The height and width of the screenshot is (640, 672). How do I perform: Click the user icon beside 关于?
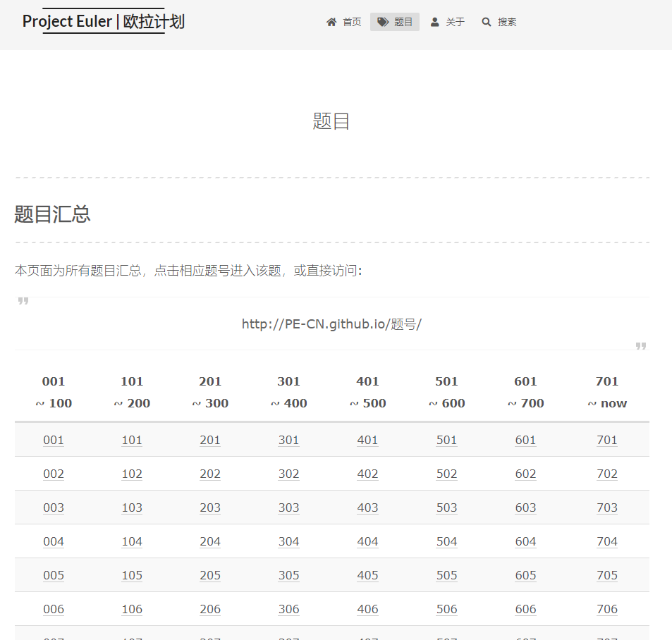434,22
